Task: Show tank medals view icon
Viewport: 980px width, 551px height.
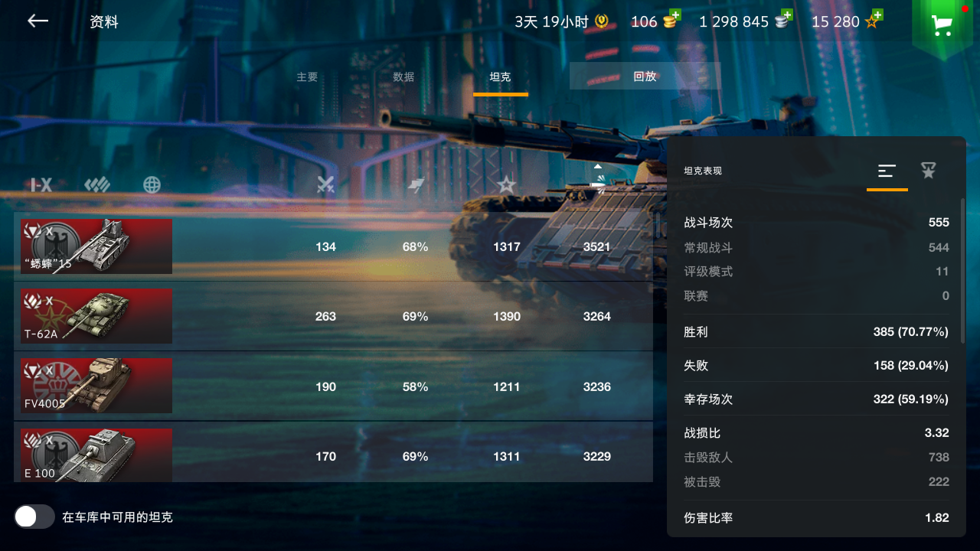Action: (929, 171)
